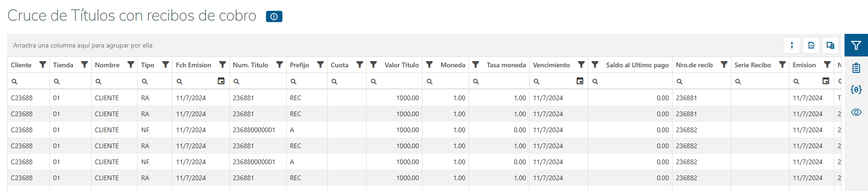868x191 pixels.
Task: Open the Fch Emision search calendar picker
Action: pyautogui.click(x=221, y=81)
